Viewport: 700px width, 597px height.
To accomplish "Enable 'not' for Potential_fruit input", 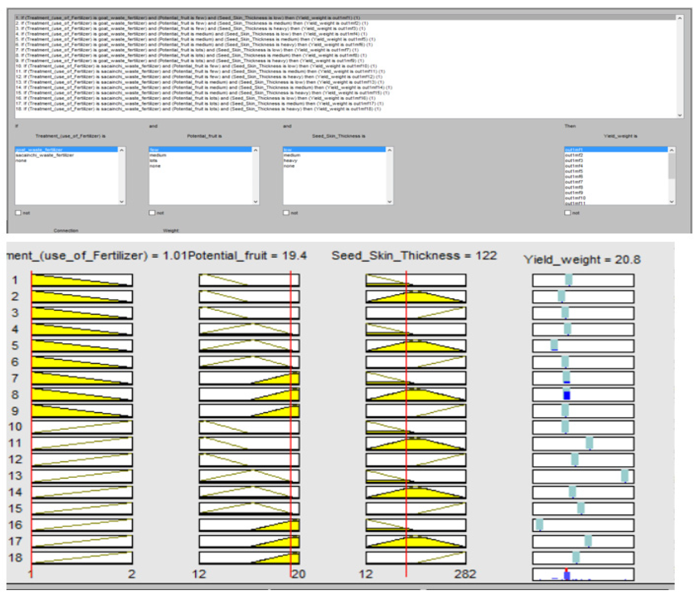I will [152, 213].
